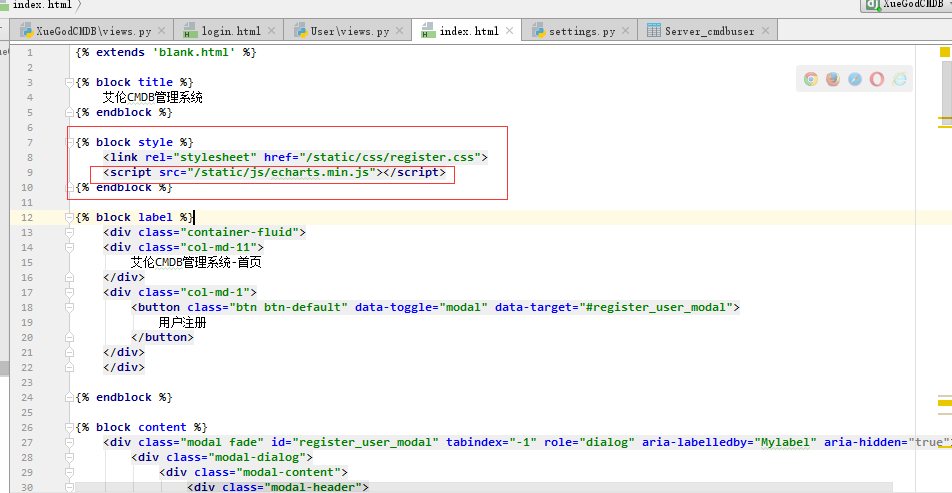Click fold end marker on line 10
Viewport: 952px width, 493px height.
tap(69, 188)
